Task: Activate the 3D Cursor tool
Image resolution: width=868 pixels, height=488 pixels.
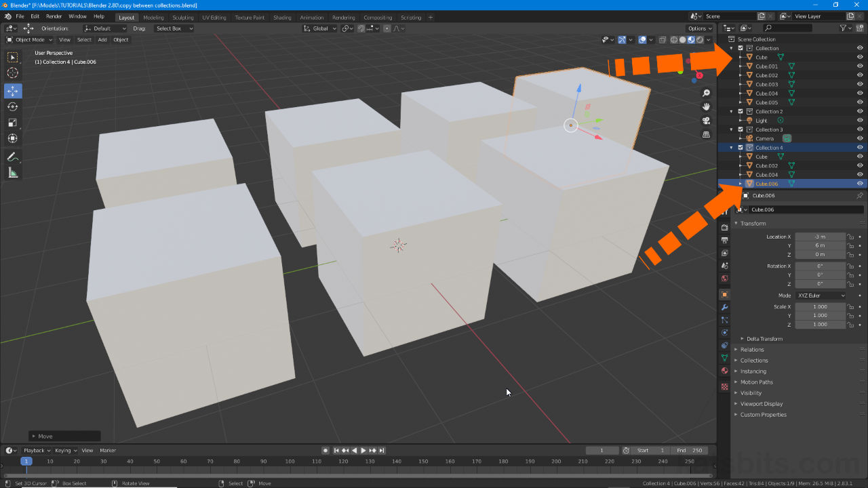Action: click(13, 73)
